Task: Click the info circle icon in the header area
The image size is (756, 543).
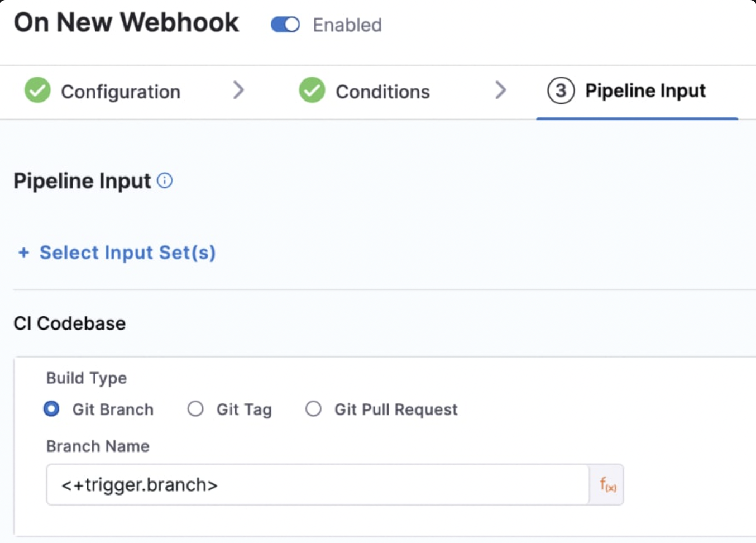Action: (x=164, y=180)
